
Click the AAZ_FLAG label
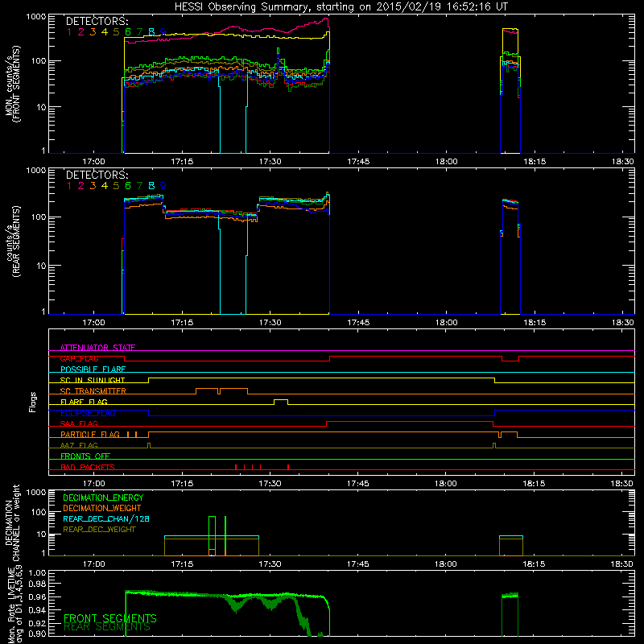79,445
